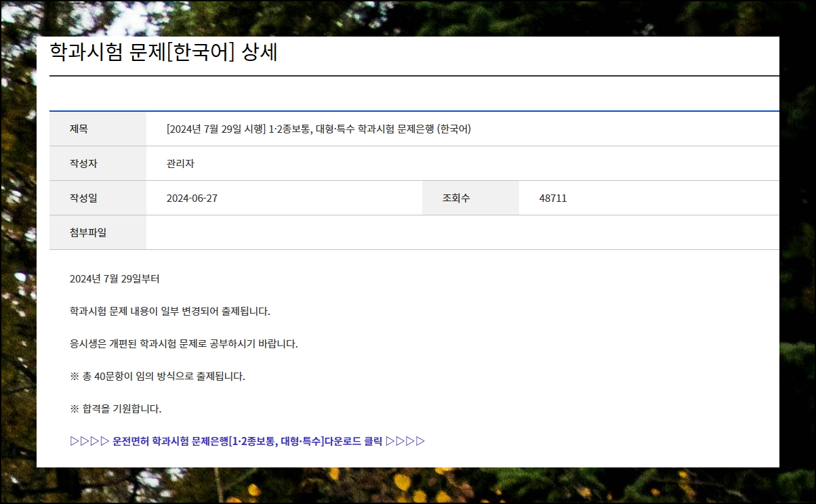The image size is (816, 504).
Task: Click the 작성일 label cell
Action: coord(98,198)
